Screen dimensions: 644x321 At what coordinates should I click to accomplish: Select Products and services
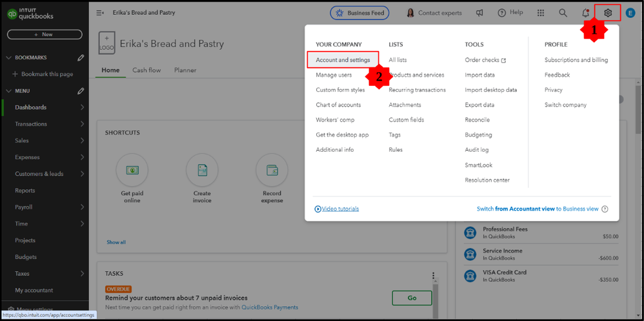point(416,75)
